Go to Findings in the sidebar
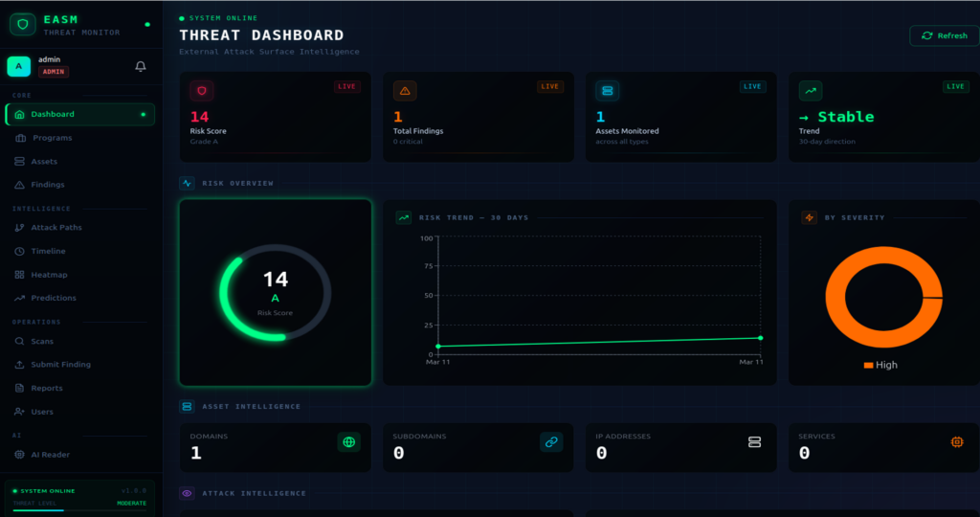980x517 pixels. 48,185
